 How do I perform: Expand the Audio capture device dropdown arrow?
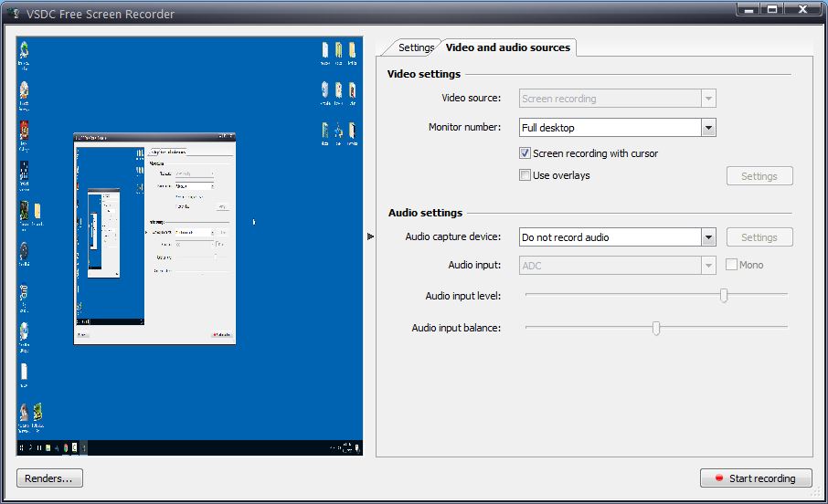pyautogui.click(x=708, y=237)
